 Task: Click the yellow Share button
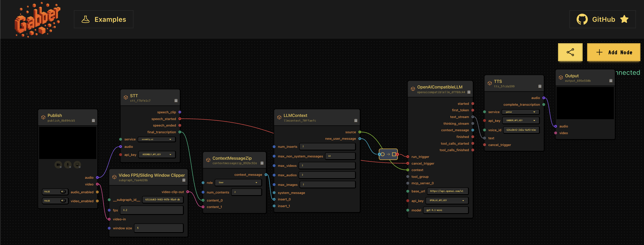570,52
